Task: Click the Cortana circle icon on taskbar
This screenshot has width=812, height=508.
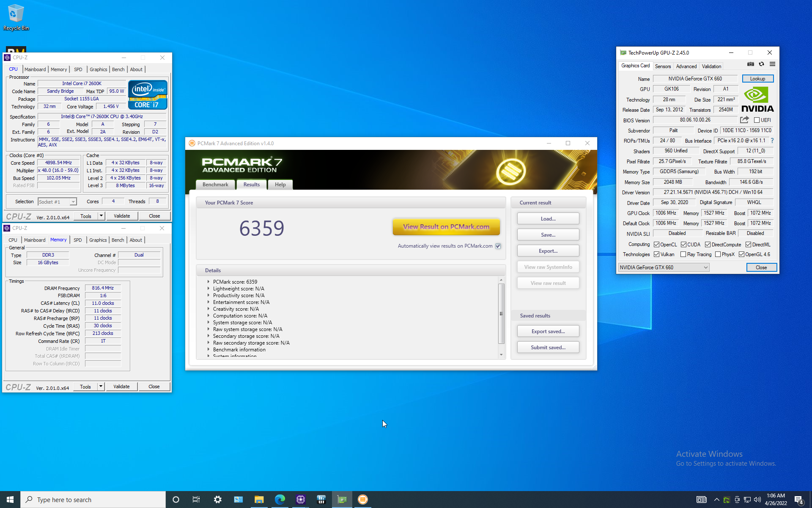Action: click(176, 500)
